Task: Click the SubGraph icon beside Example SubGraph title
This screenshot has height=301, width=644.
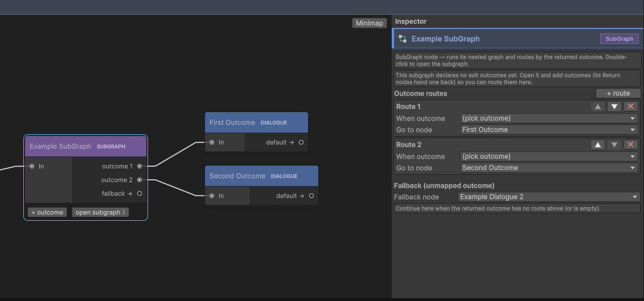Action: (403, 39)
